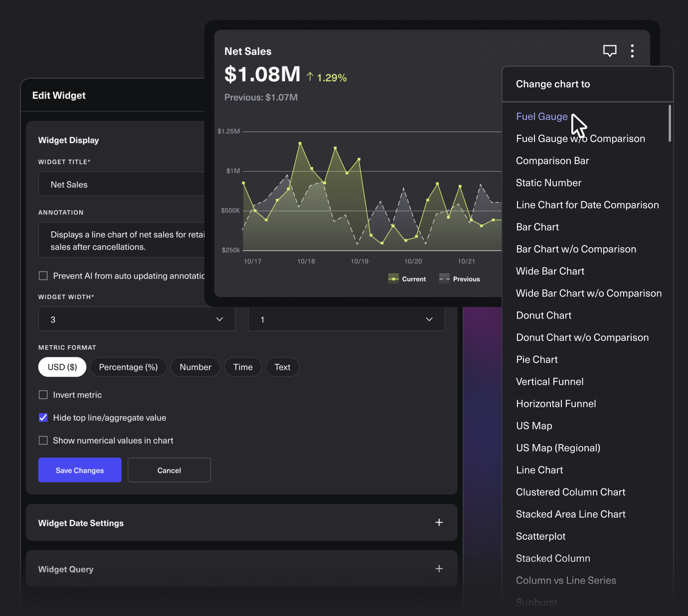Click the Annotation text area
This screenshot has height=616, width=688.
point(122,240)
